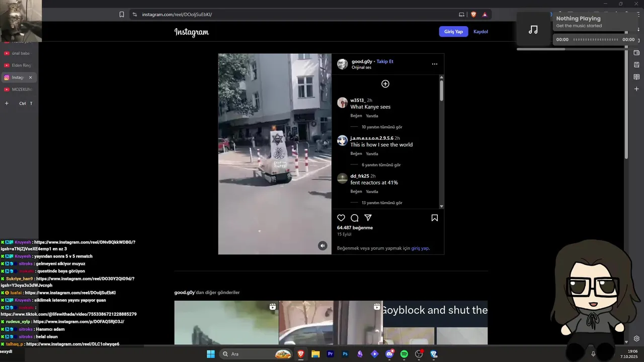Viewport: 644px width, 362px height.
Task: Seek on the Nothing Playing progress bar
Action: coord(595,40)
